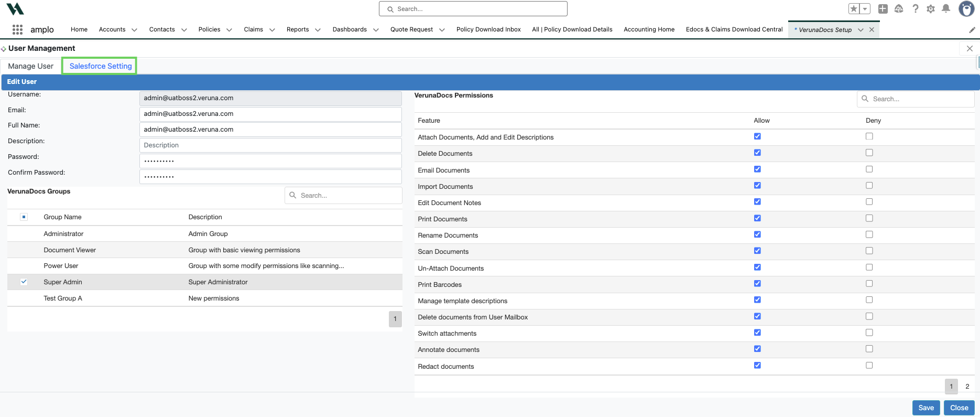Screen dimensions: 980x417
Task: Expand the Dashboards menu chevron
Action: (x=376, y=30)
